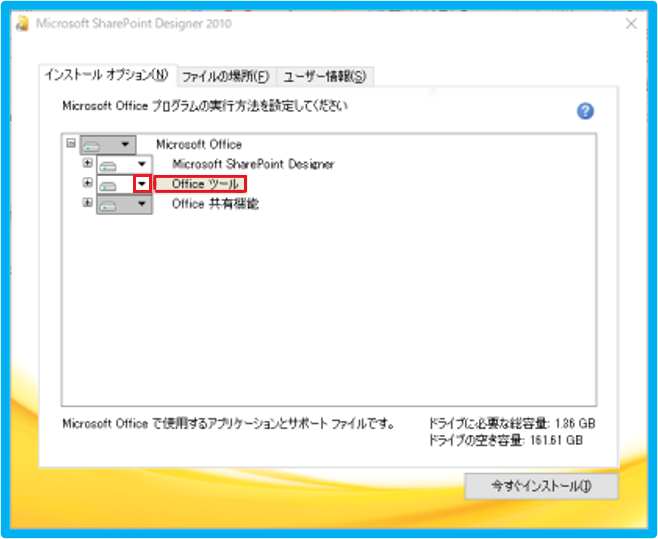The image size is (658, 539).
Task: Open install dropdown for Microsoft Office
Action: point(108,145)
